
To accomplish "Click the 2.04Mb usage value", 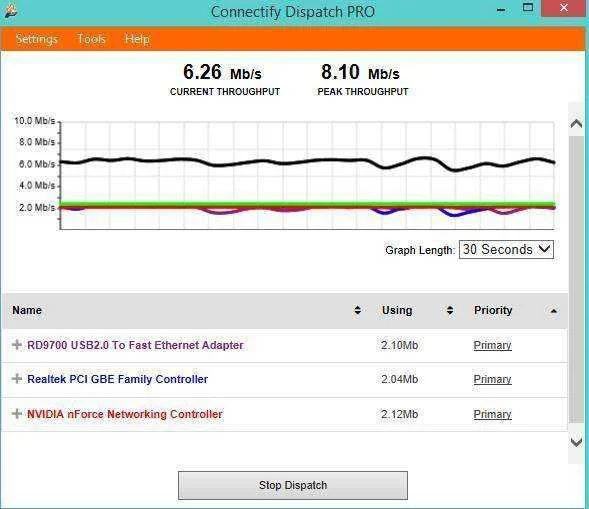I will 399,379.
